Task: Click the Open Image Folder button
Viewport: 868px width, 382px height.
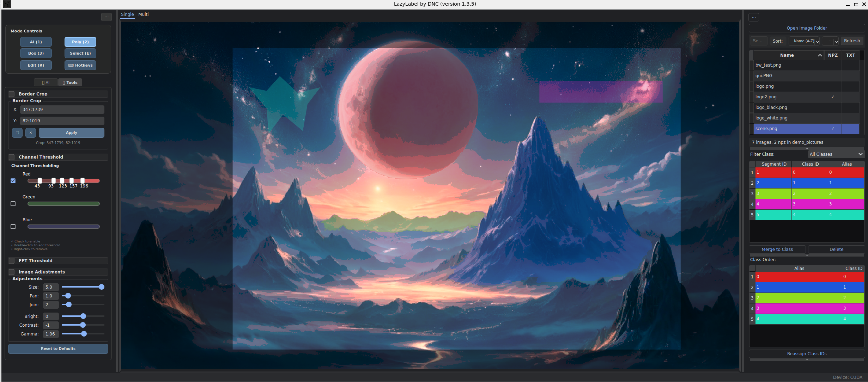Action: 806,28
